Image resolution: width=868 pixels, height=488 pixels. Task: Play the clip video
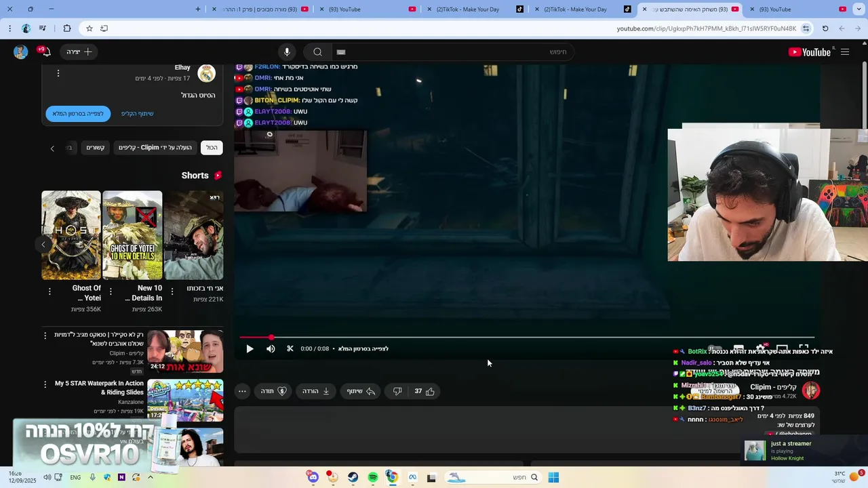250,348
